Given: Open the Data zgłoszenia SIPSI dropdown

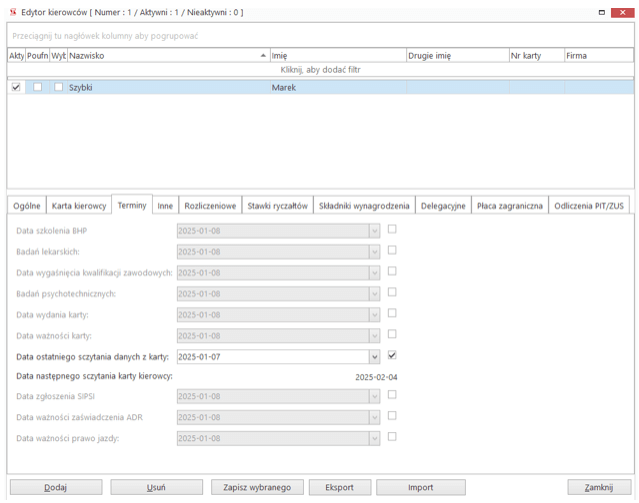Looking at the screenshot, I should [x=374, y=396].
